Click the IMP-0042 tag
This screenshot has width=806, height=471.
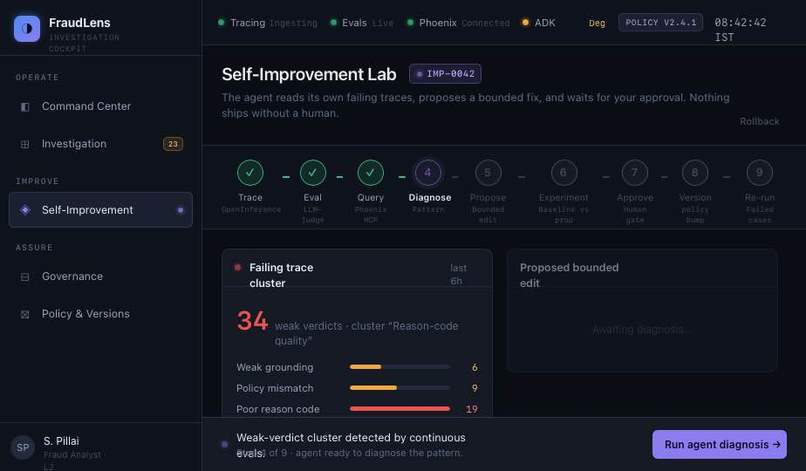click(x=445, y=74)
